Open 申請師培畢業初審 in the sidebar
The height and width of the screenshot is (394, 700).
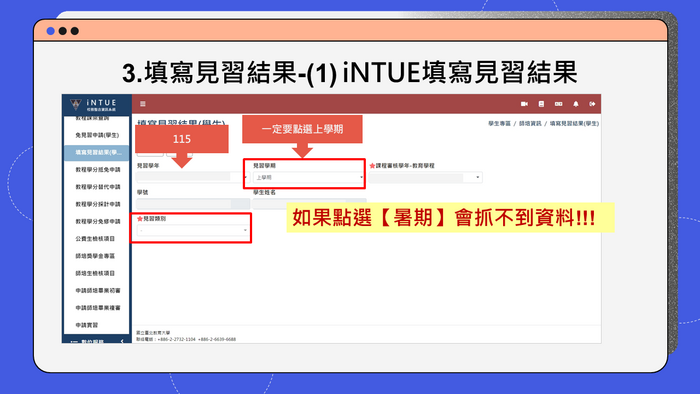(x=98, y=290)
